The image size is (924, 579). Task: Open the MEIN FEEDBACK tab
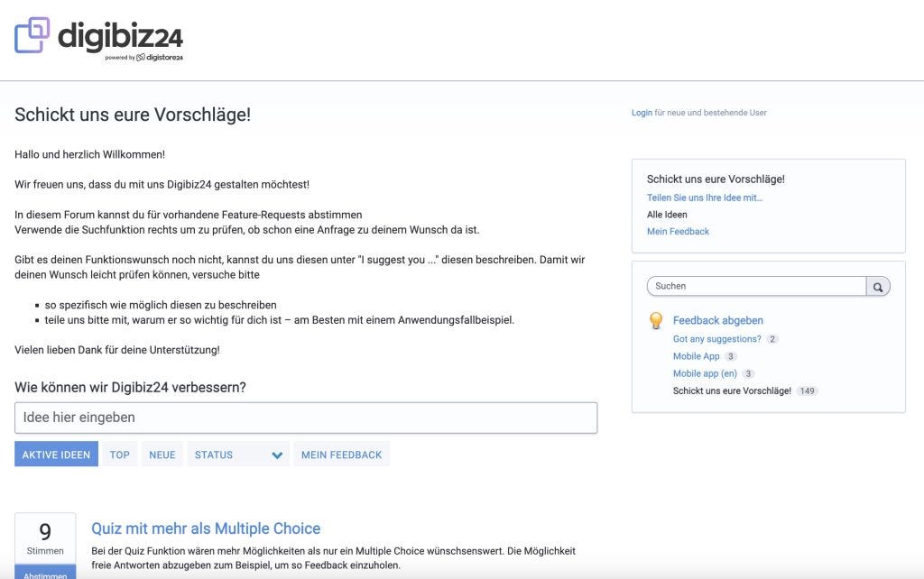coord(342,455)
